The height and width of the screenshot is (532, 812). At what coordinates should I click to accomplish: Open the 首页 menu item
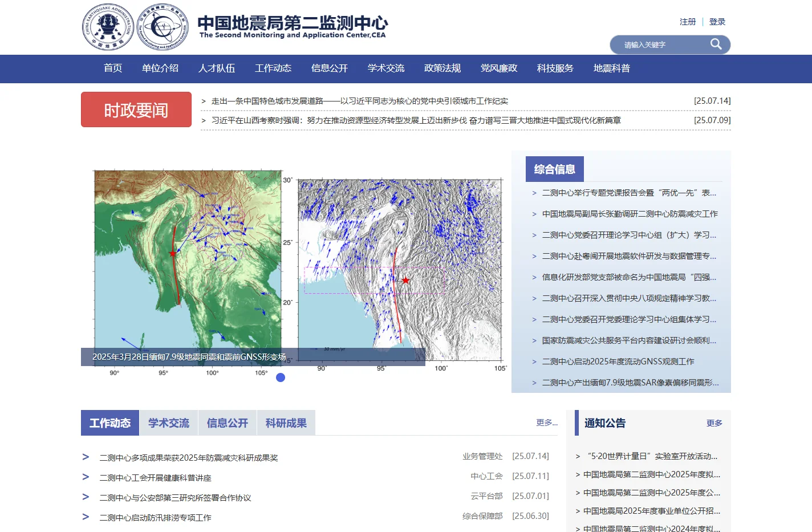pos(113,68)
